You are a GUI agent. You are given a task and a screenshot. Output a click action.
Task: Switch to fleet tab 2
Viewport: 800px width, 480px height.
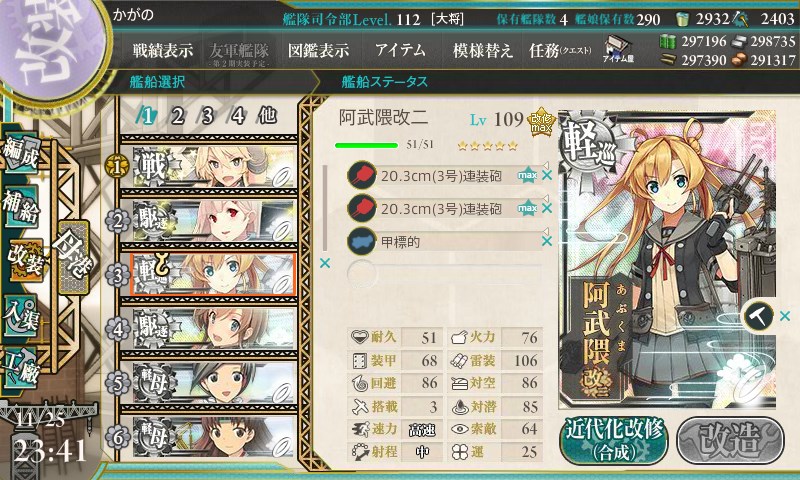(177, 116)
